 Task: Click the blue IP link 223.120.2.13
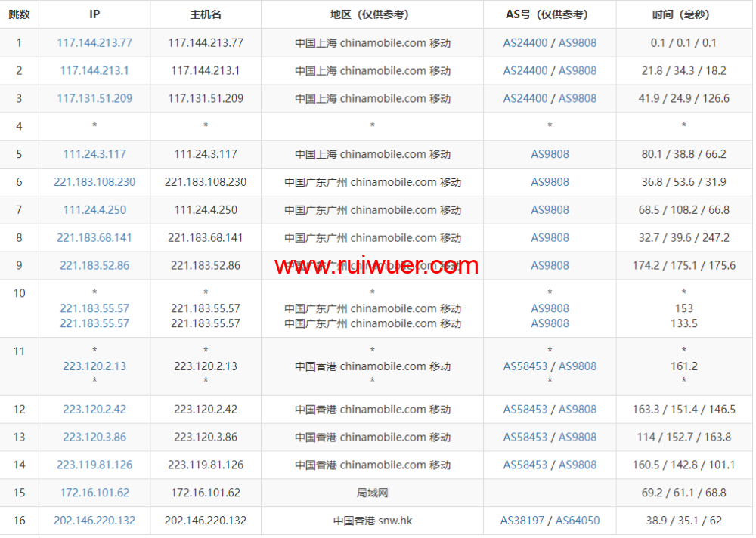(94, 366)
